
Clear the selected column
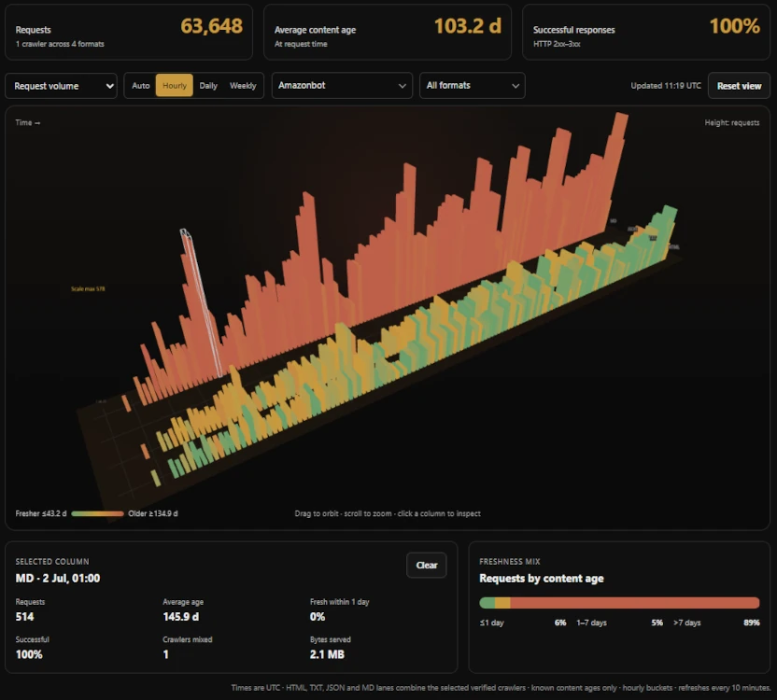pyautogui.click(x=426, y=565)
